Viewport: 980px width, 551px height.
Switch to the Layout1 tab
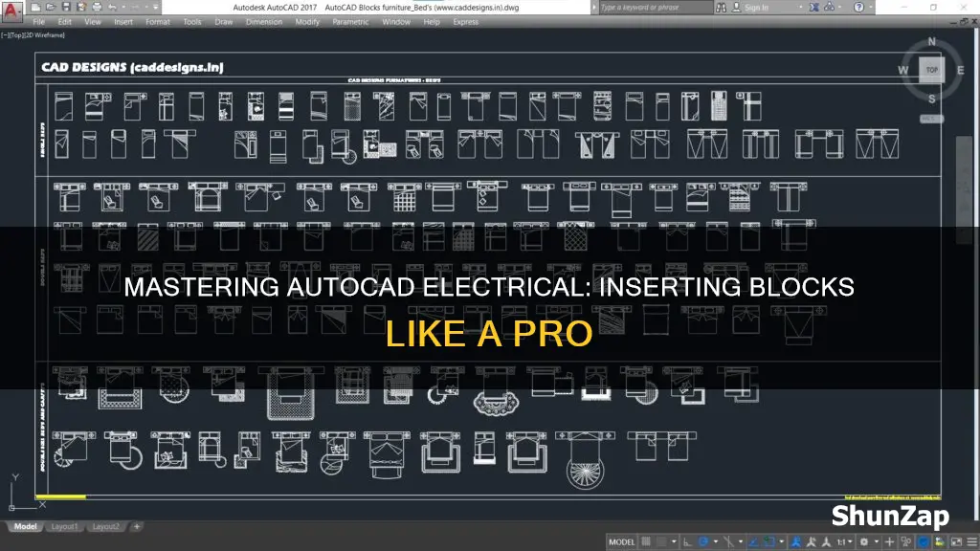[x=64, y=527]
